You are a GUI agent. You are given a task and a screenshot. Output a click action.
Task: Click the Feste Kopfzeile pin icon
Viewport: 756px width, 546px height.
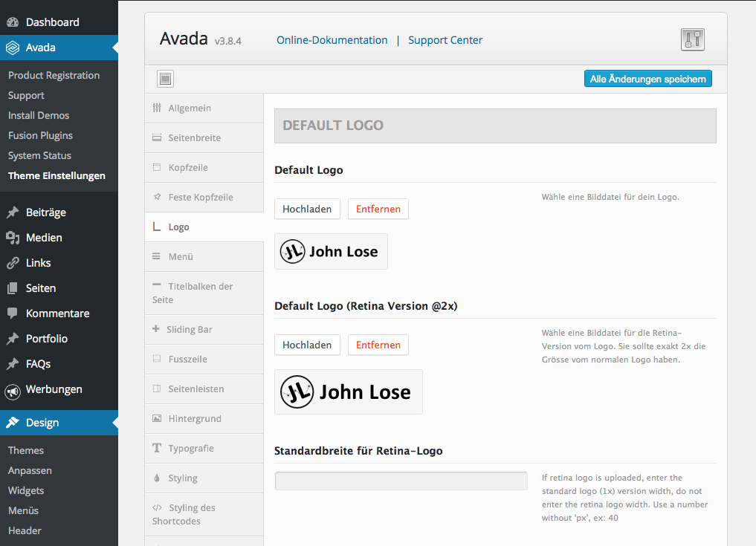pyautogui.click(x=157, y=197)
